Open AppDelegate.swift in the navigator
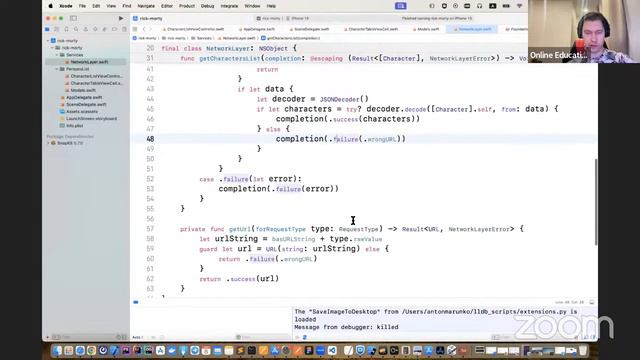 (81, 98)
